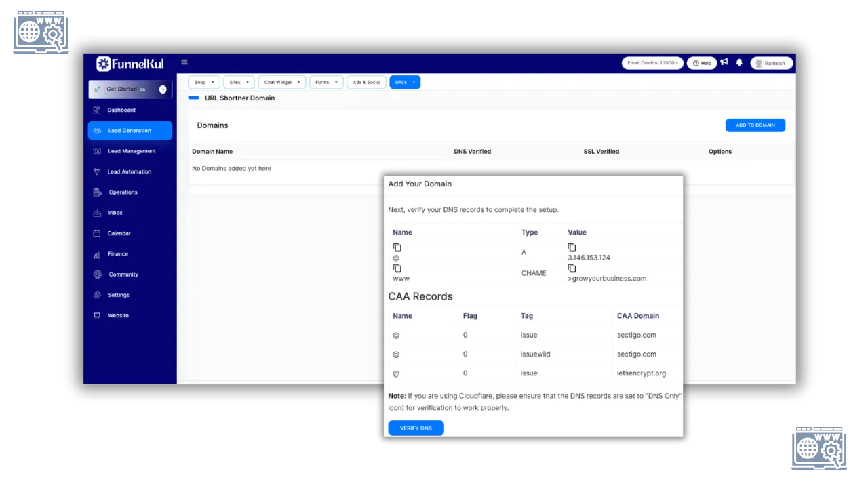Viewport: 868px width, 488px height.
Task: Click the FunnelKul logo
Action: (130, 64)
